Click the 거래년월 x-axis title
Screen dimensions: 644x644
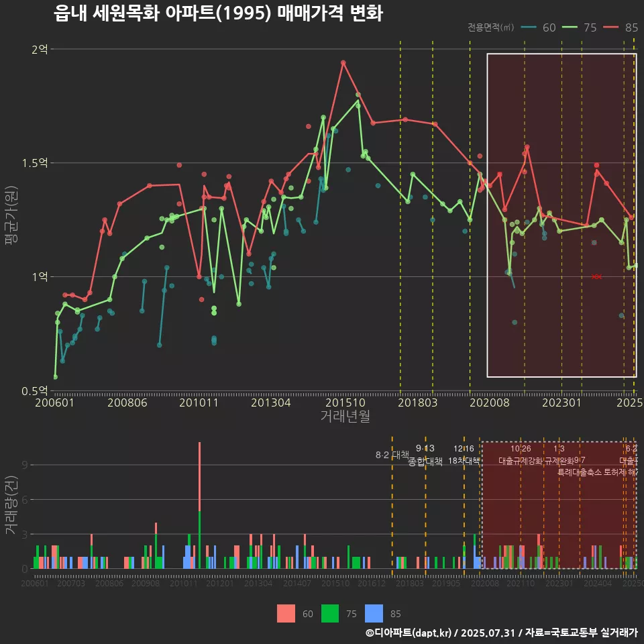point(345,416)
